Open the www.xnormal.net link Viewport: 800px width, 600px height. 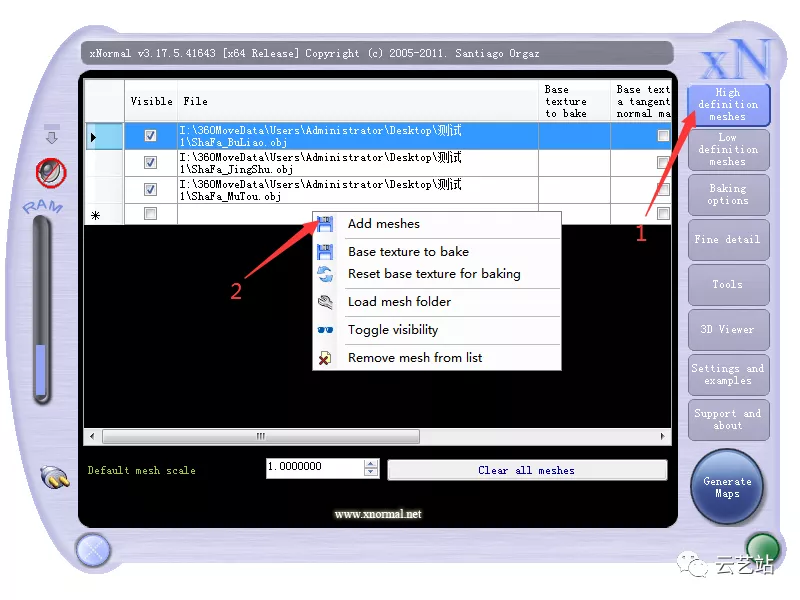point(378,514)
